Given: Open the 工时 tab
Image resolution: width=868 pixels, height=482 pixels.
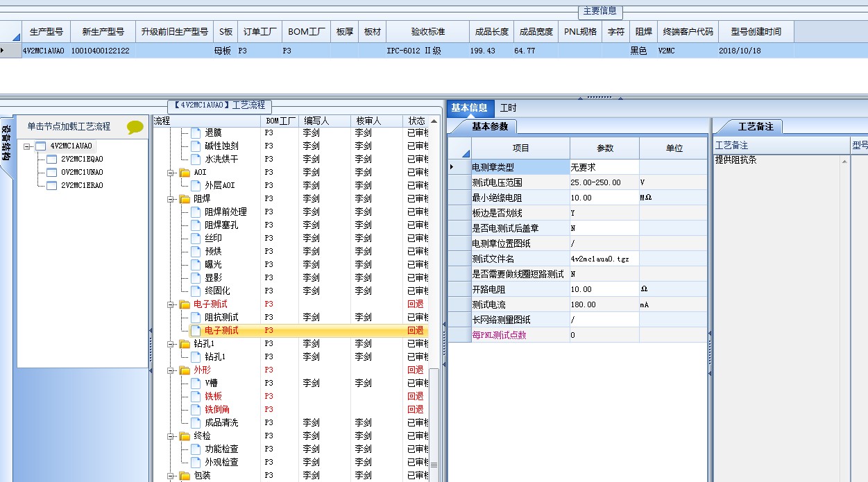Looking at the screenshot, I should (508, 107).
